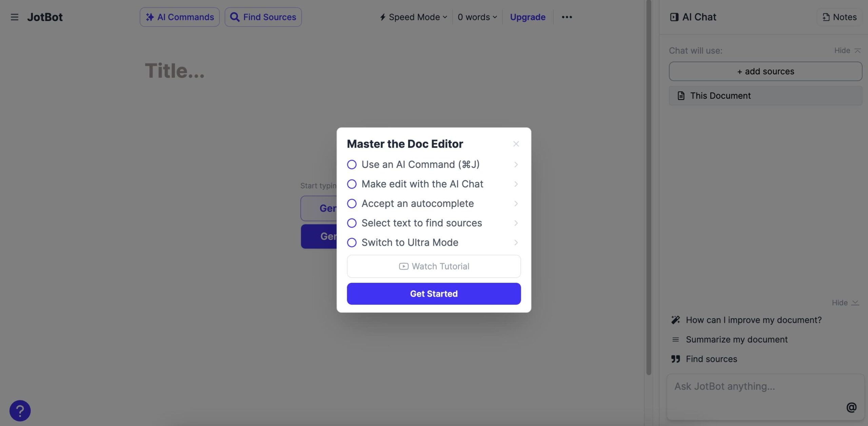
Task: Select How can I improve my document suggestion
Action: [746, 320]
